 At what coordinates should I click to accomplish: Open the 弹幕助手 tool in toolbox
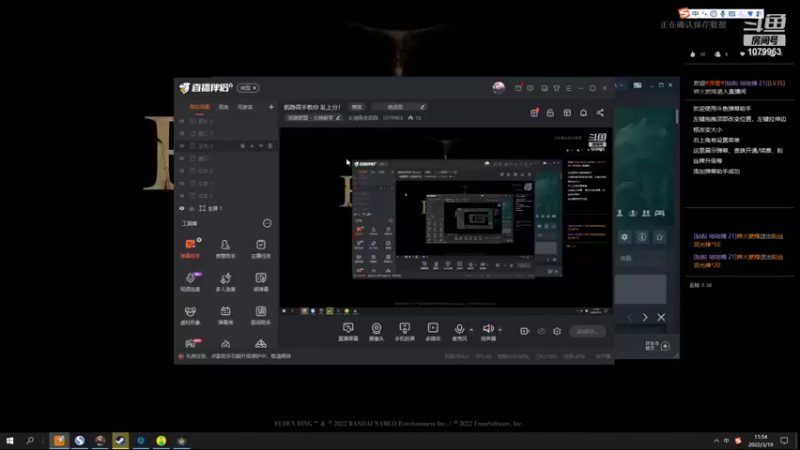point(190,248)
